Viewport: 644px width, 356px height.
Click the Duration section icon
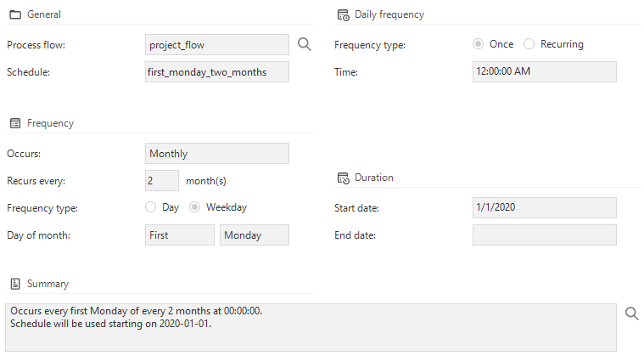point(343,178)
